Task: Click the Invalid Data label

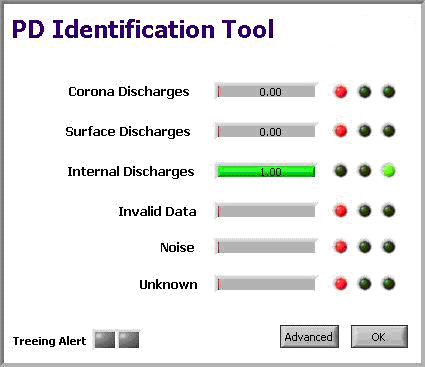Action: 157,211
